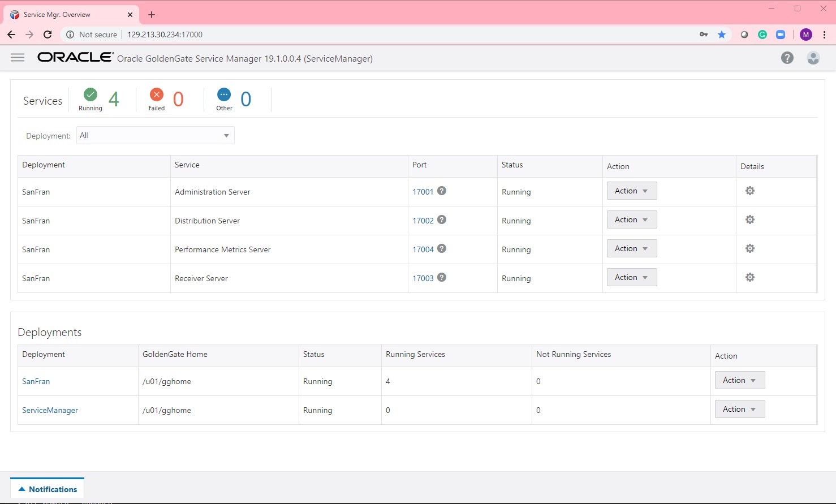
Task: Click the Oracle logo
Action: point(76,57)
